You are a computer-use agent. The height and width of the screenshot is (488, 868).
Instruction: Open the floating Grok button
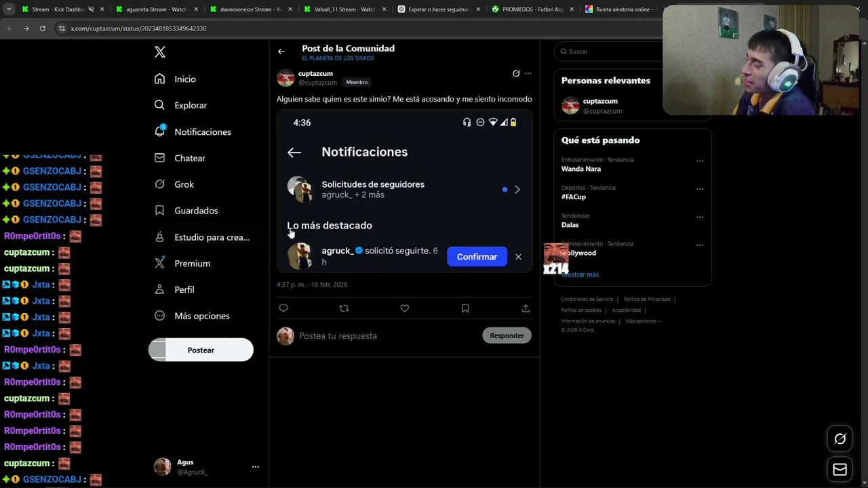click(x=840, y=439)
